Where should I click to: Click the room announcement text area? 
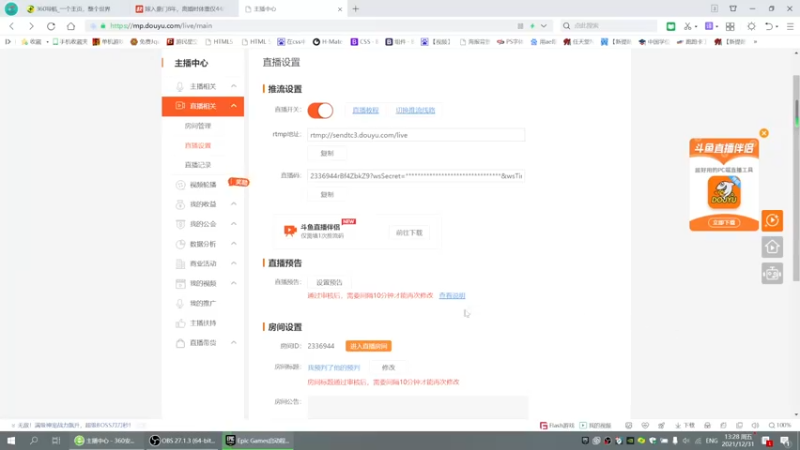click(418, 407)
